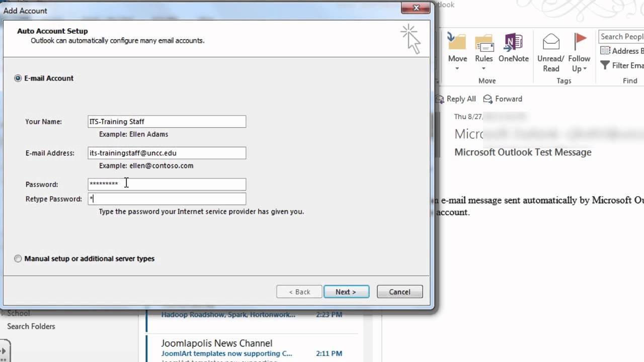The image size is (644, 362).
Task: Expand the Rules dropdown arrow
Action: point(484,69)
